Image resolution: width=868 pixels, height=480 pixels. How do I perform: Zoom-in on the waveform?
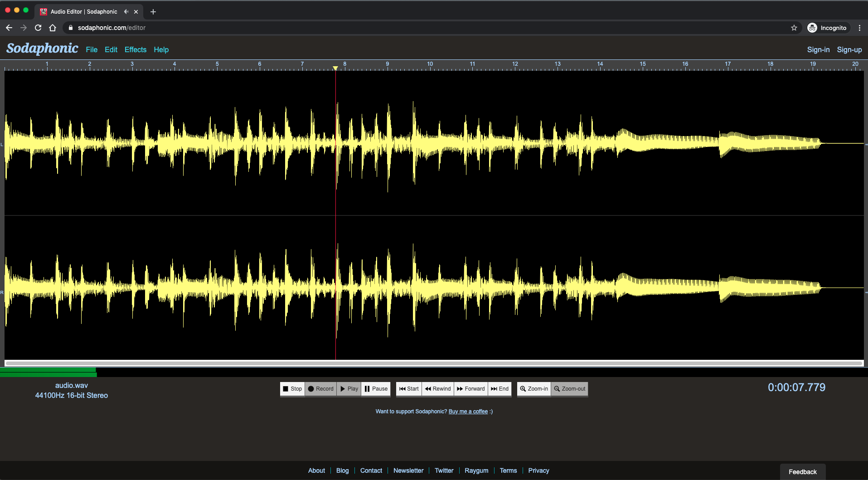tap(534, 389)
